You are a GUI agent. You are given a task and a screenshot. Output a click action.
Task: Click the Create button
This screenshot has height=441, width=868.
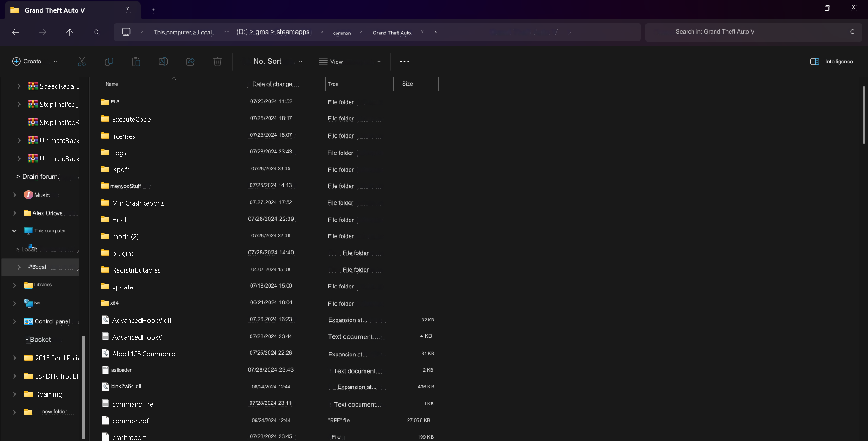34,62
